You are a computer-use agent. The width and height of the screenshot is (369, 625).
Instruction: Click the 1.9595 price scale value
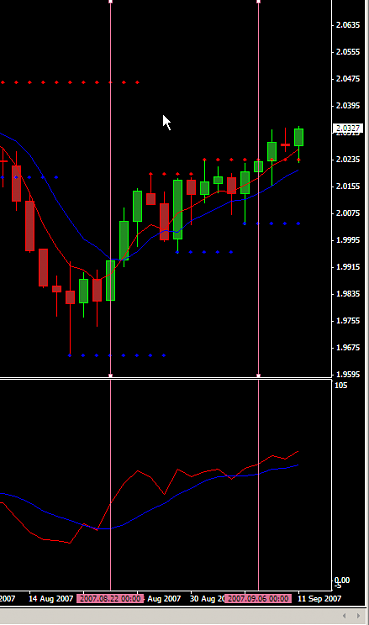point(348,375)
